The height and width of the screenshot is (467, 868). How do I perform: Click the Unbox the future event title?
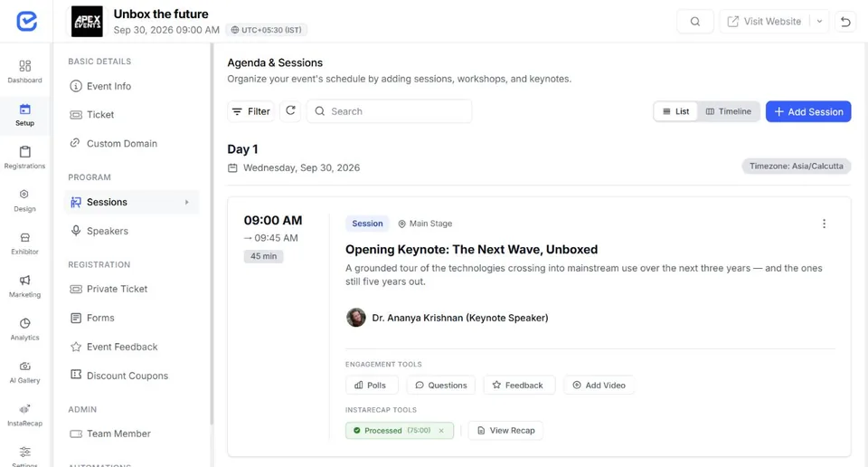(x=161, y=14)
